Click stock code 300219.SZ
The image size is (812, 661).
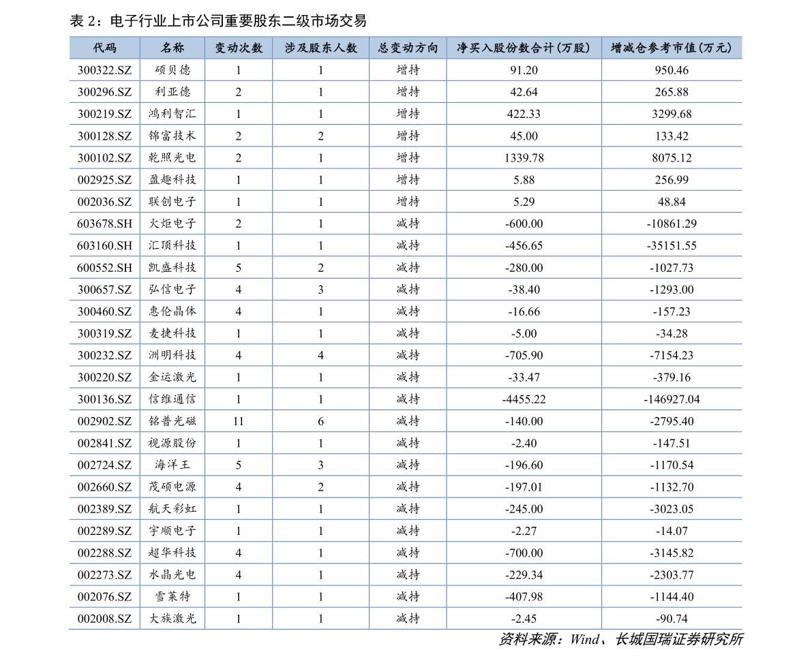[x=104, y=114]
